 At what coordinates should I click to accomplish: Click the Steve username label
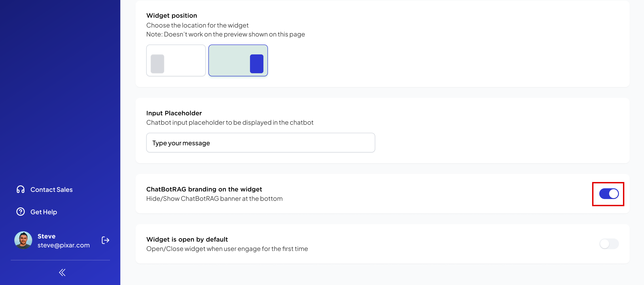pyautogui.click(x=47, y=236)
